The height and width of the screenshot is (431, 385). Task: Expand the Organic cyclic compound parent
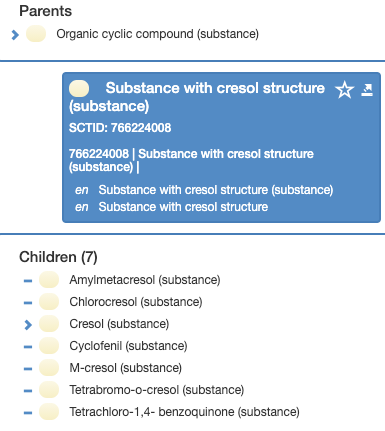pos(15,34)
